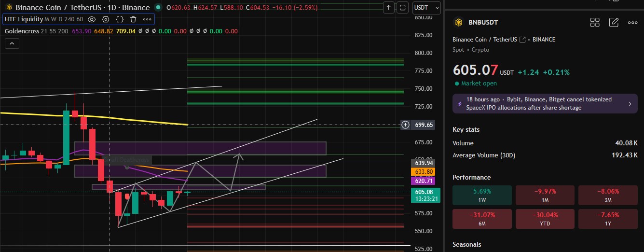Viewport: 644px width, 252px height.
Task: Select the HTF Liquidity indicator name
Action: (x=24, y=19)
